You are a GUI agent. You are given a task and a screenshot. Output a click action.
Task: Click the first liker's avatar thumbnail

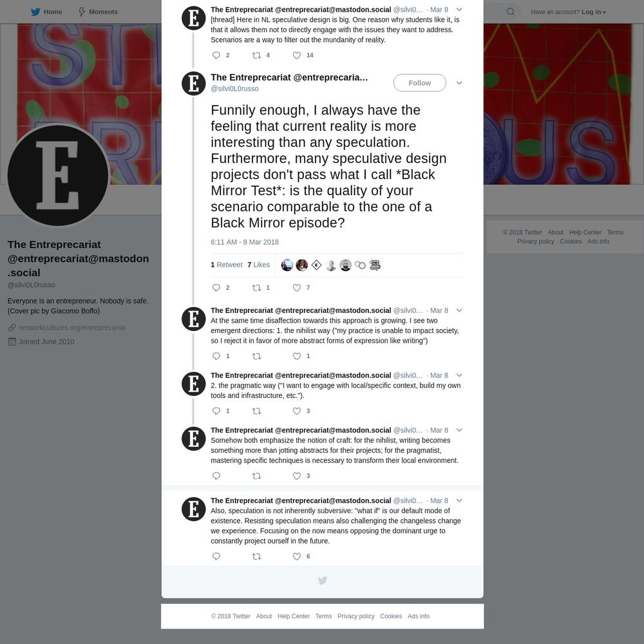pos(287,265)
